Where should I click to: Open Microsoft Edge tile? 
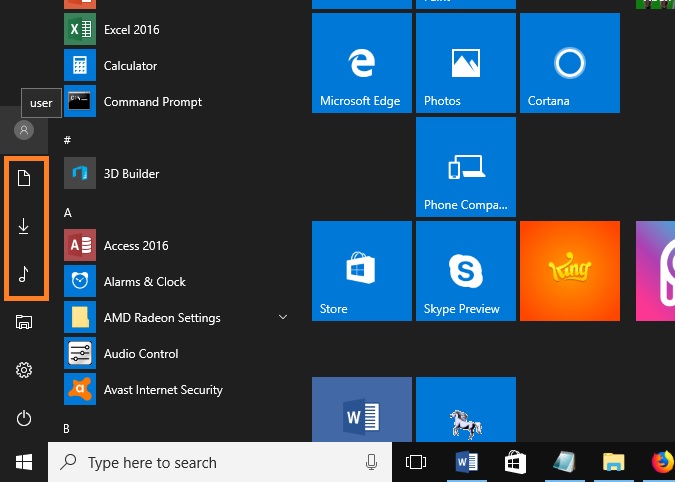362,63
